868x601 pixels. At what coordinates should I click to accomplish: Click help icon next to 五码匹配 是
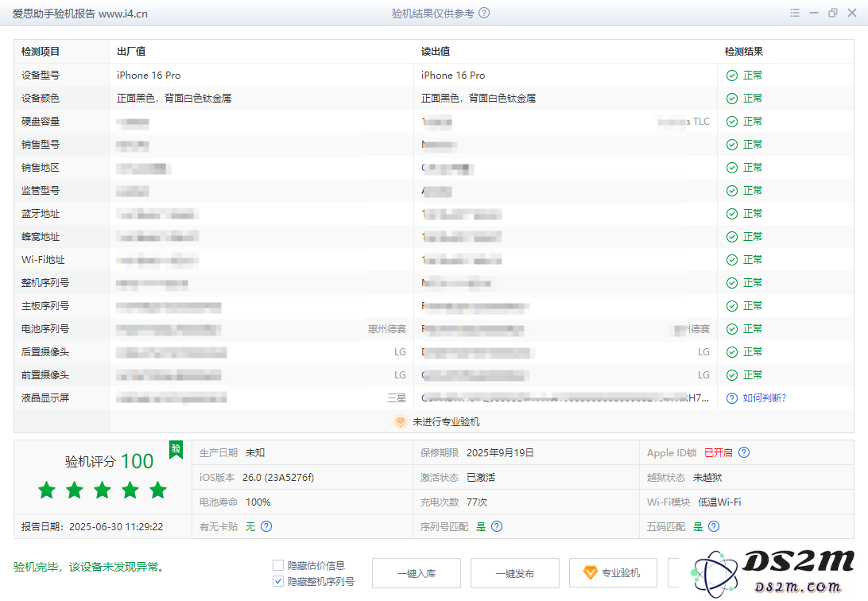[714, 526]
